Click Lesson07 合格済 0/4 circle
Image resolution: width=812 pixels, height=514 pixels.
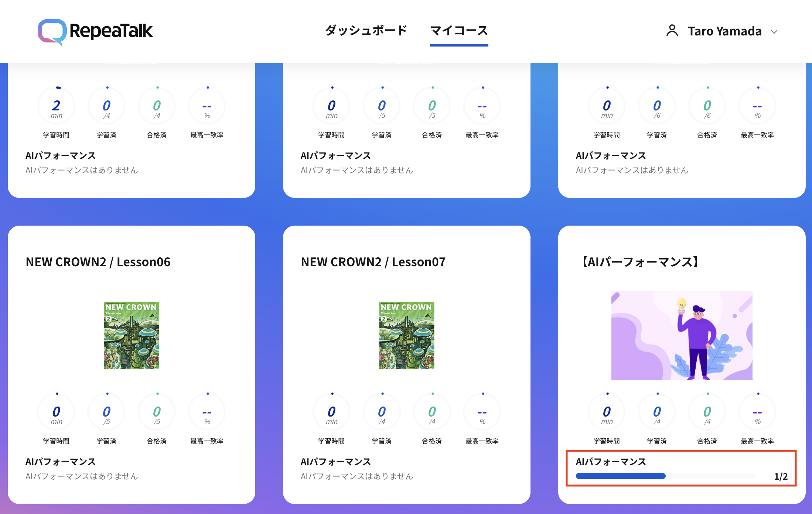pyautogui.click(x=432, y=412)
